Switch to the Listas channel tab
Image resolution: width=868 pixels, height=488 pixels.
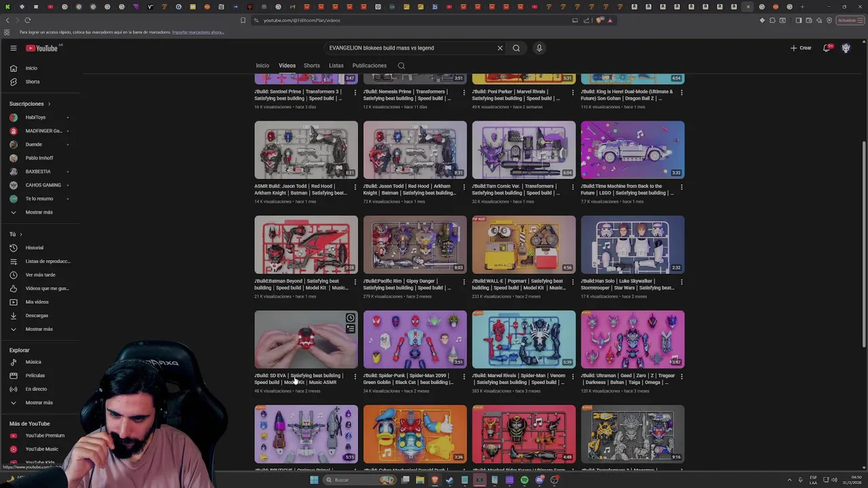click(336, 66)
